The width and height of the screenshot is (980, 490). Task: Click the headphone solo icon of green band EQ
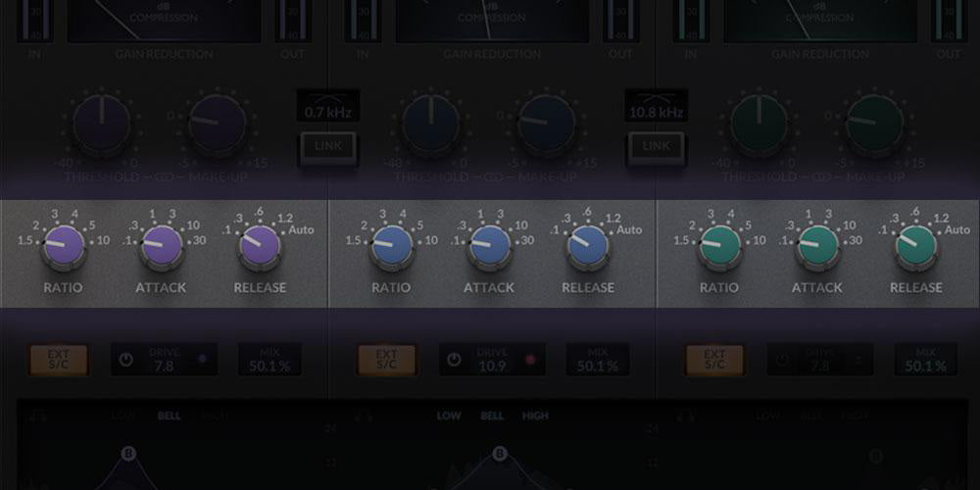click(x=686, y=416)
